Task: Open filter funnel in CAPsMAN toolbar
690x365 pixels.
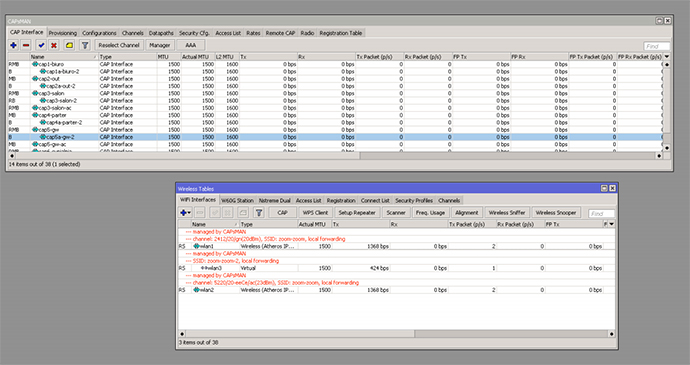Action: coord(85,45)
